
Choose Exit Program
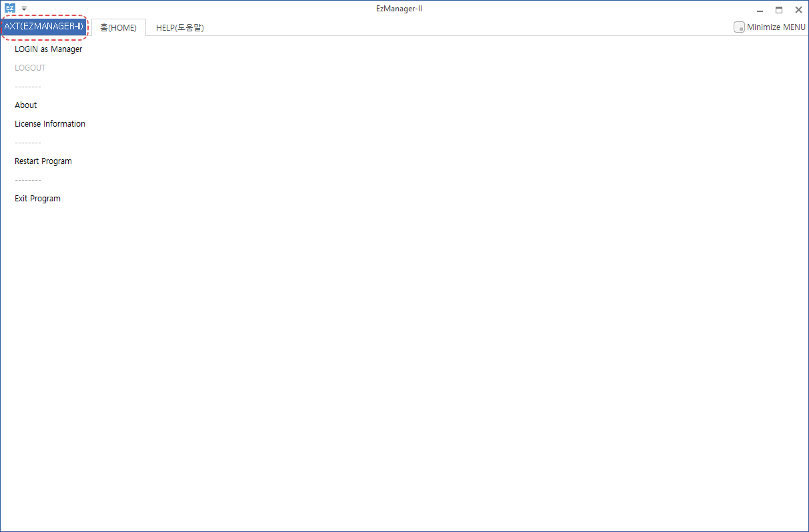click(37, 199)
